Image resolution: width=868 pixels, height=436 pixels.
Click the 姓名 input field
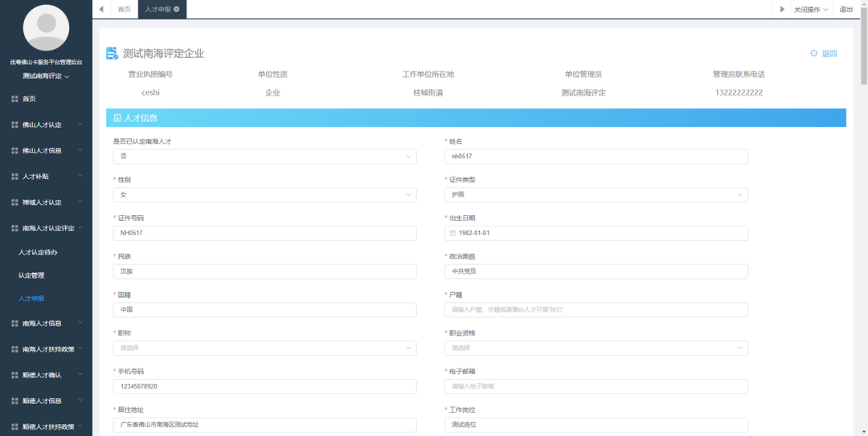596,157
